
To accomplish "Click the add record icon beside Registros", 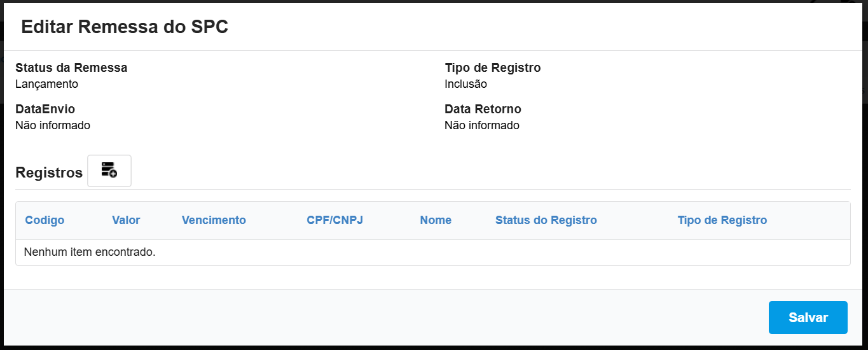I will tap(109, 171).
